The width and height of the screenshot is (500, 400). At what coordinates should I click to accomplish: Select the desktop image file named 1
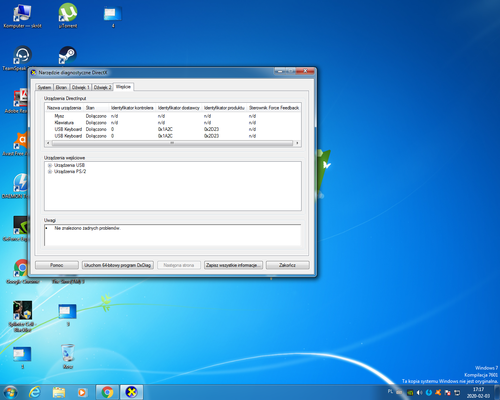point(22,357)
